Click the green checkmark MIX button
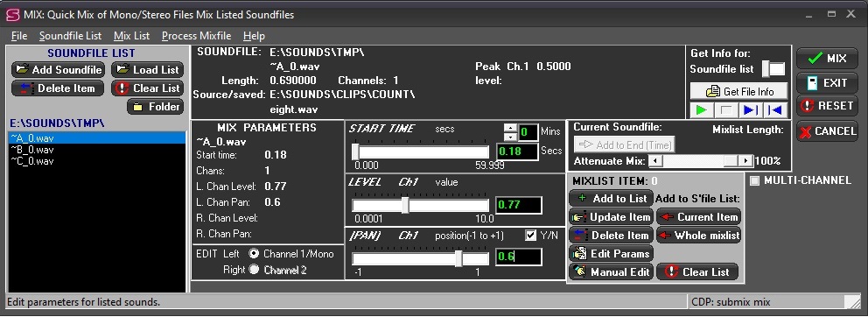This screenshot has width=868, height=317. pos(827,58)
